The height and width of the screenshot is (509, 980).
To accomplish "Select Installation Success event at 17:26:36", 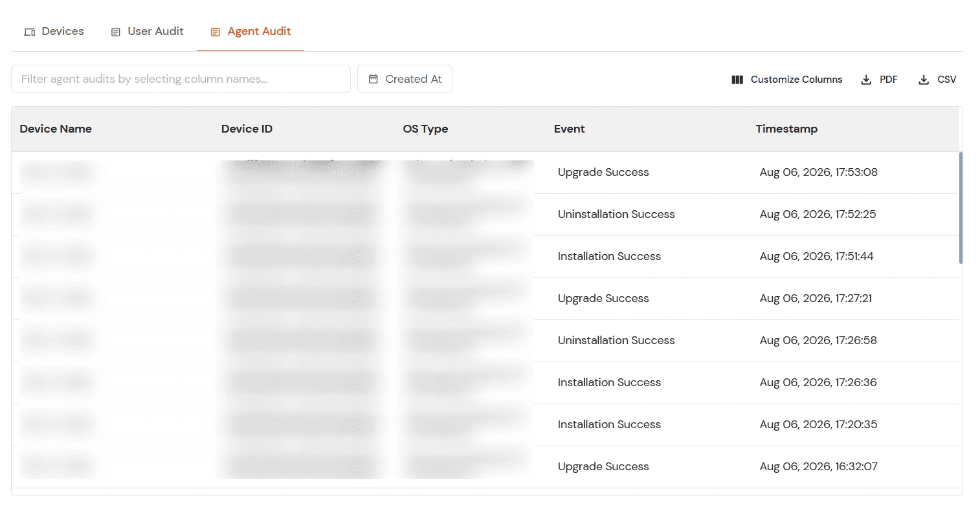I will [x=609, y=382].
